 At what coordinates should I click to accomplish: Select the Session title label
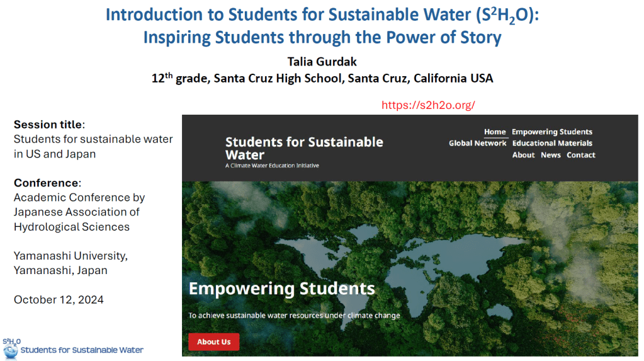49,124
